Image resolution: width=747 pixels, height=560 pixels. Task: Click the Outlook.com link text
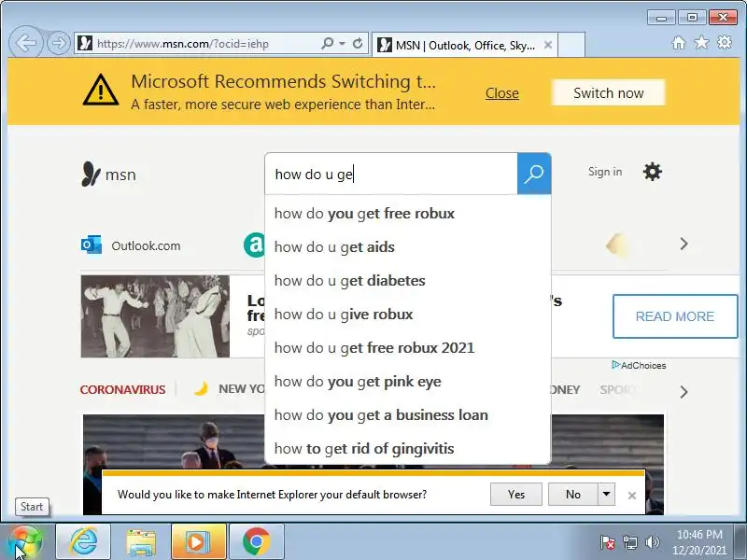pyautogui.click(x=146, y=245)
